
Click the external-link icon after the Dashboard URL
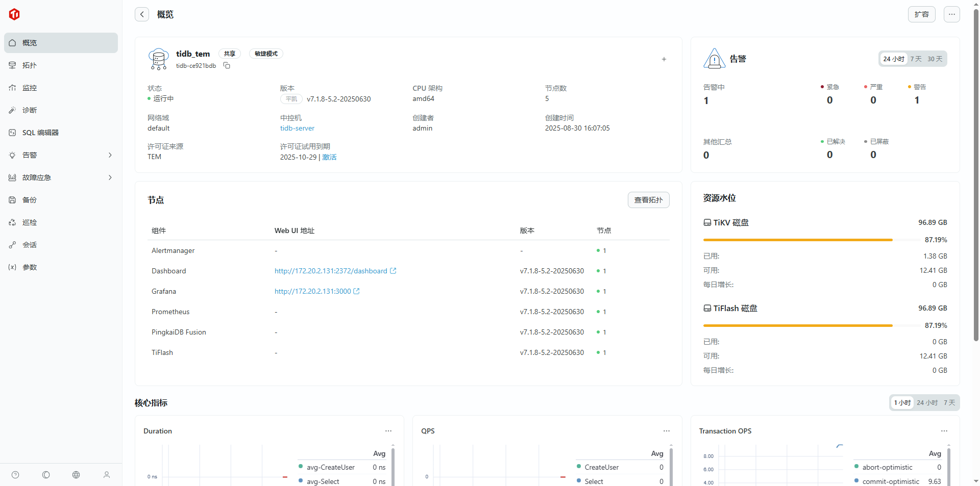393,271
